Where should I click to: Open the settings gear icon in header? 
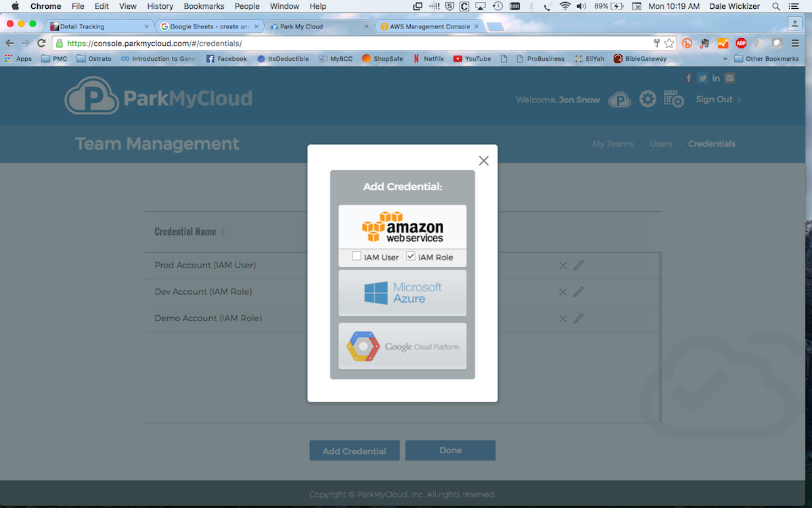click(648, 100)
